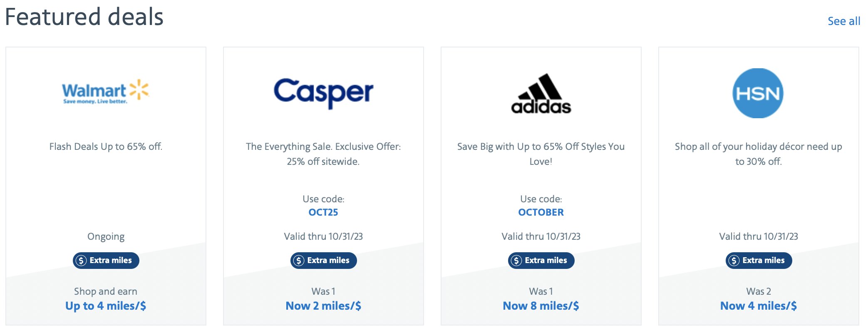Click Now 4 miles/$ HSN offer
This screenshot has width=868, height=333.
click(x=759, y=306)
